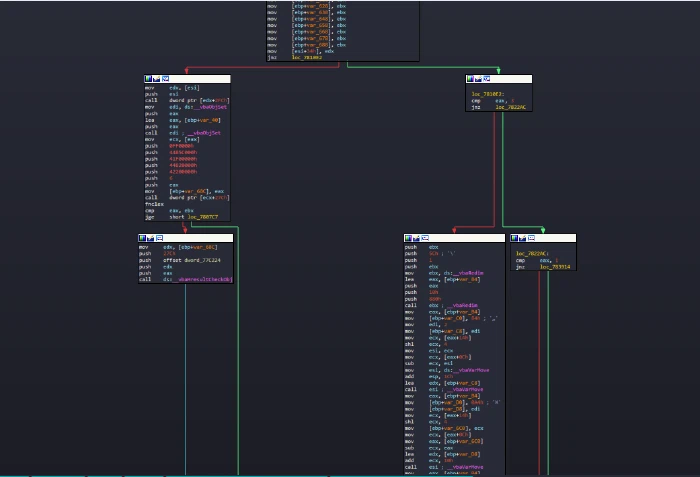The image size is (700, 477).
Task: Click color palette icon on loc_7822AC block
Action: coord(515,238)
